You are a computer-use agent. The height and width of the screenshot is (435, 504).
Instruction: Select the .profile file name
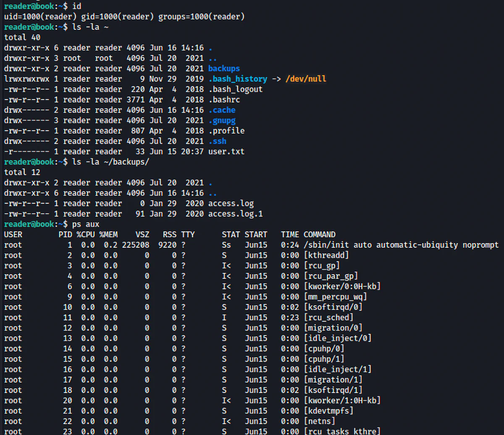pos(226,131)
